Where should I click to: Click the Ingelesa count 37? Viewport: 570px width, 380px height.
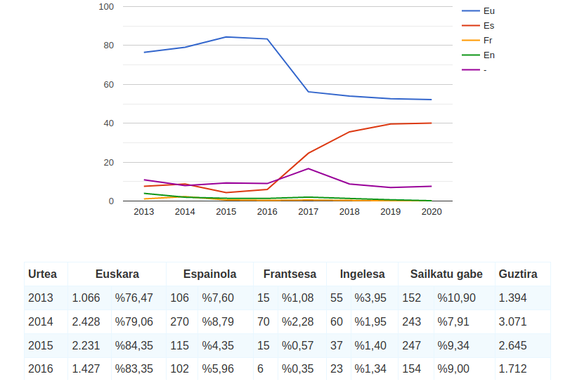(x=338, y=345)
